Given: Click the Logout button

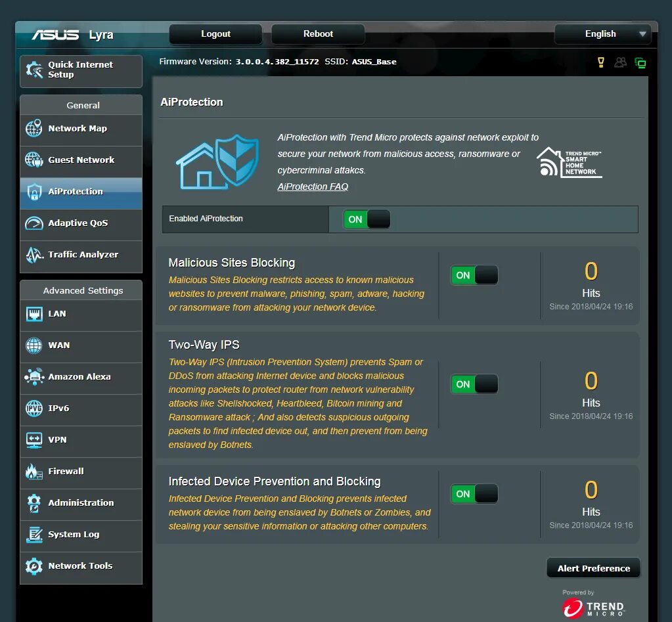Looking at the screenshot, I should point(215,34).
